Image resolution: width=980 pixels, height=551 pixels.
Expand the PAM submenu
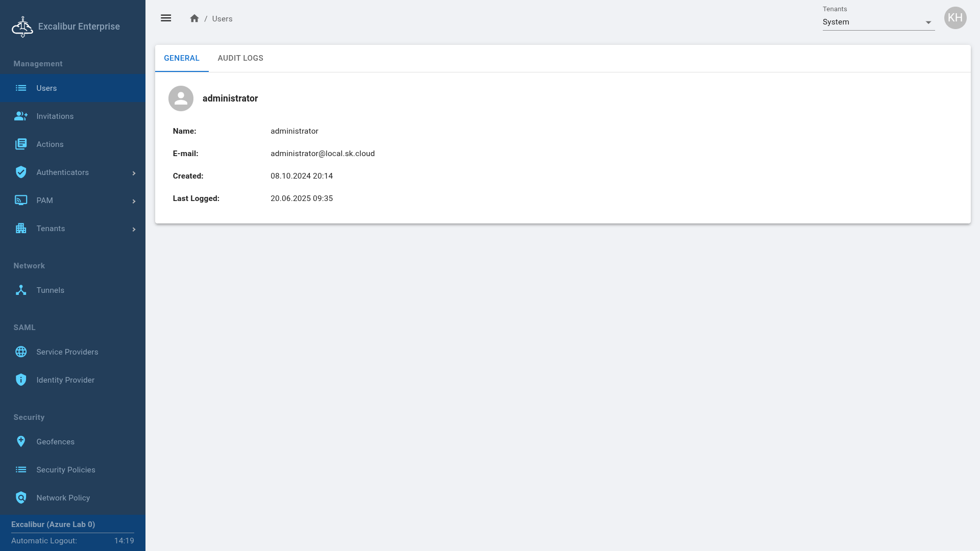coord(134,201)
